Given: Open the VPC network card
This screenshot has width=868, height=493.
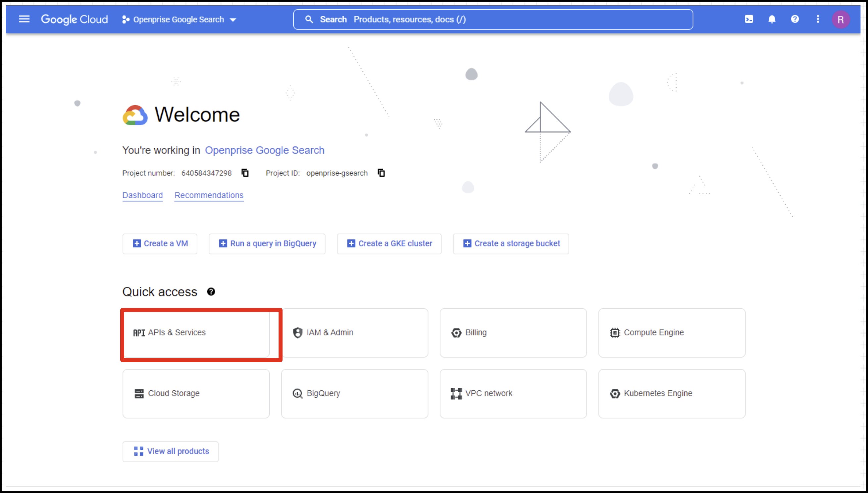Looking at the screenshot, I should 513,393.
